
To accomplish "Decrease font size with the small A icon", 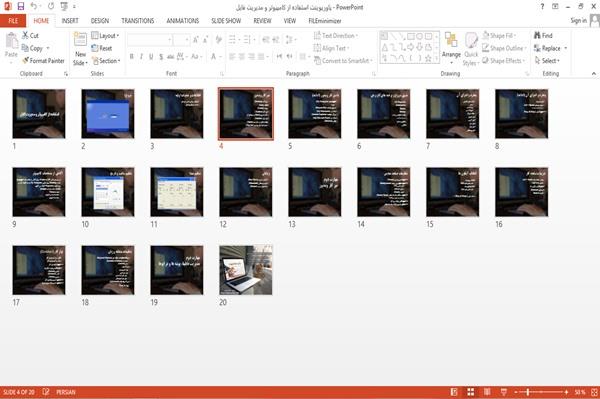I will tap(205, 39).
